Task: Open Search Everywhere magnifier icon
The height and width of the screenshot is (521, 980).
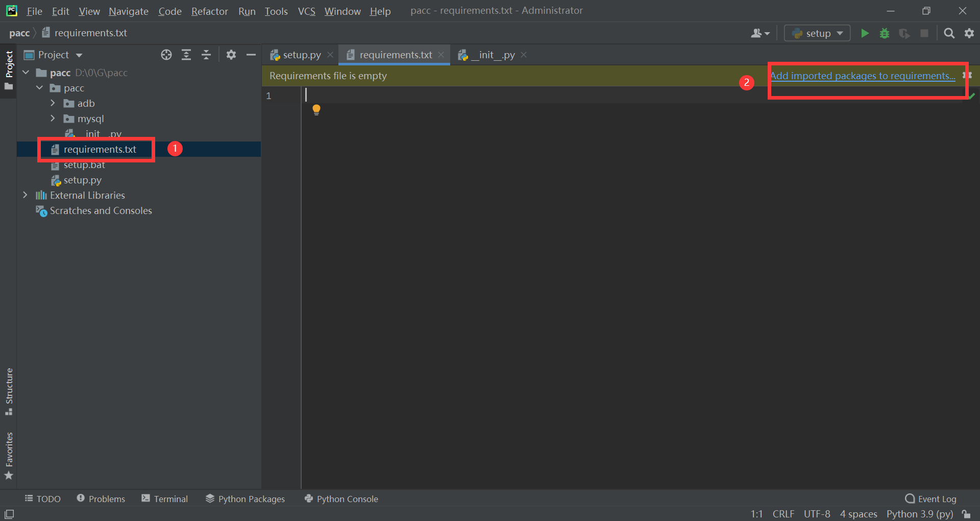Action: pyautogui.click(x=949, y=33)
